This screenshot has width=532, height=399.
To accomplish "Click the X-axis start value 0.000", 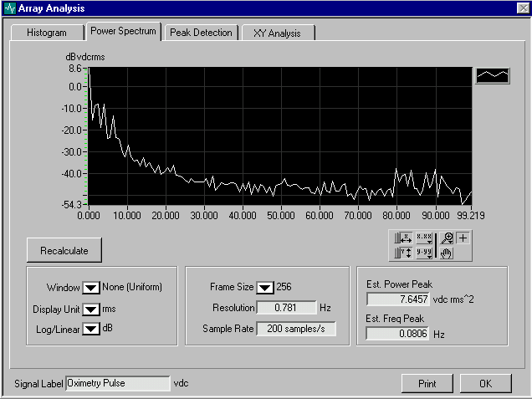I will [89, 216].
